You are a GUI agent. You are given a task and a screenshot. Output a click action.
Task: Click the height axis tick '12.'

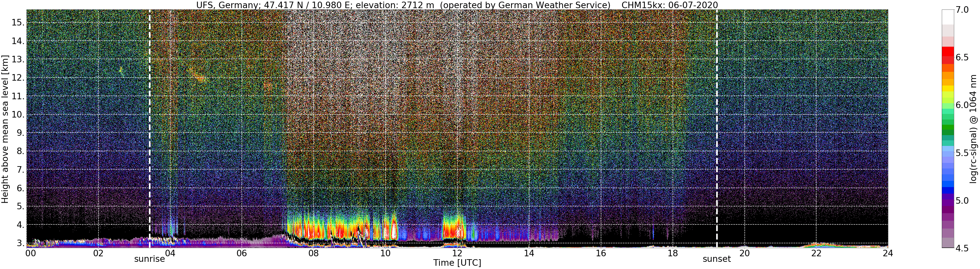click(18, 78)
